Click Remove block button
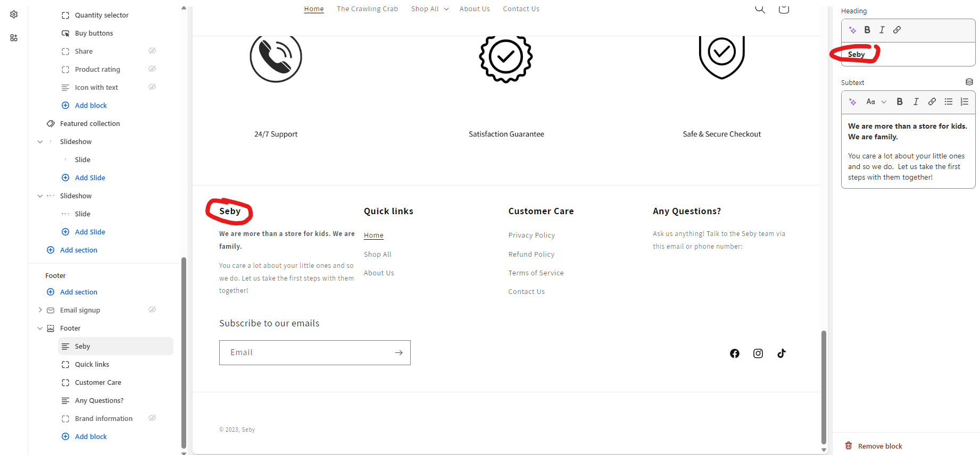This screenshot has width=980, height=455. (x=874, y=446)
